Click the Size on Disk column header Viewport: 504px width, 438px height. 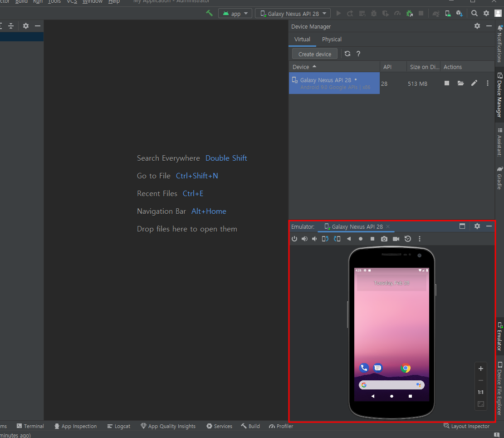pyautogui.click(x=423, y=67)
